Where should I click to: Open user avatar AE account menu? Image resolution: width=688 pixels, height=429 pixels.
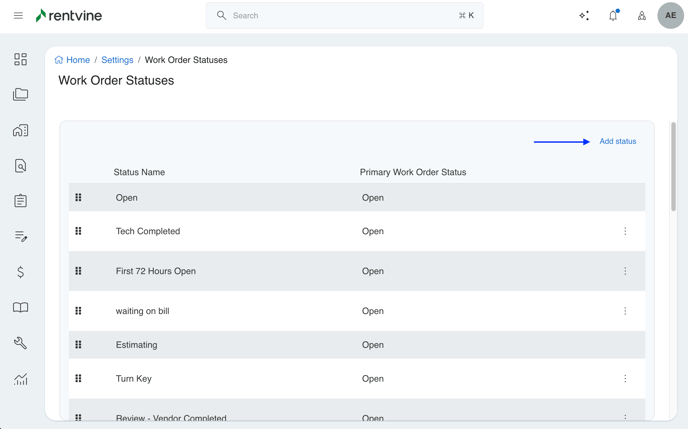(x=670, y=16)
